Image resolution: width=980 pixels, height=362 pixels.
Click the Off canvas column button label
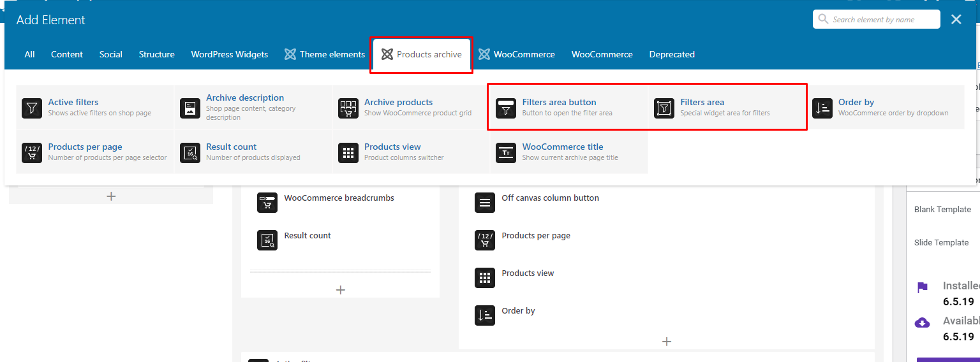click(550, 198)
